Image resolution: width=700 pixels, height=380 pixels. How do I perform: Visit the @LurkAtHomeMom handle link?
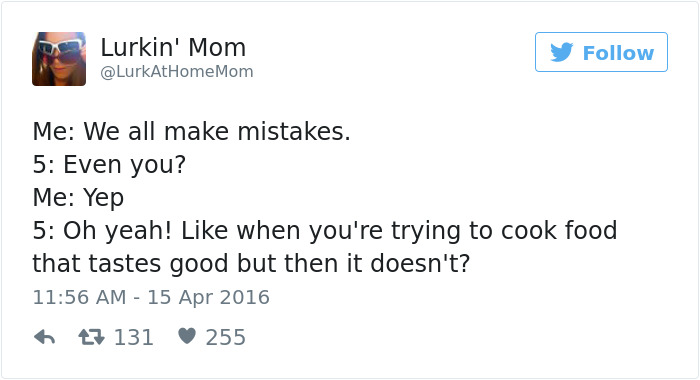[x=177, y=71]
